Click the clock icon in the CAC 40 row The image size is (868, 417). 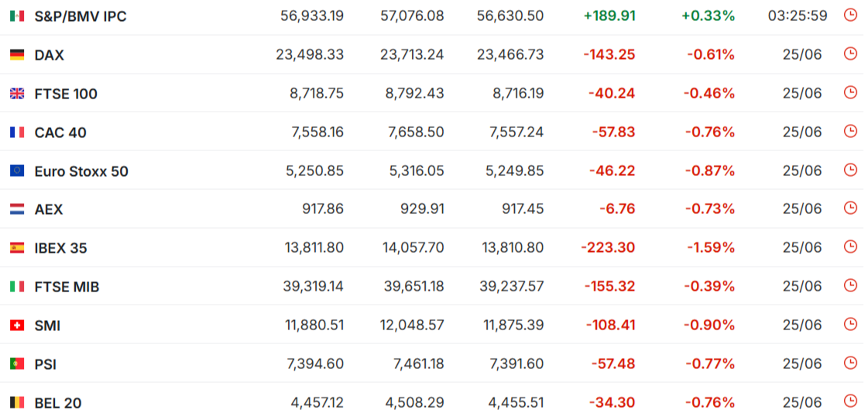click(849, 131)
